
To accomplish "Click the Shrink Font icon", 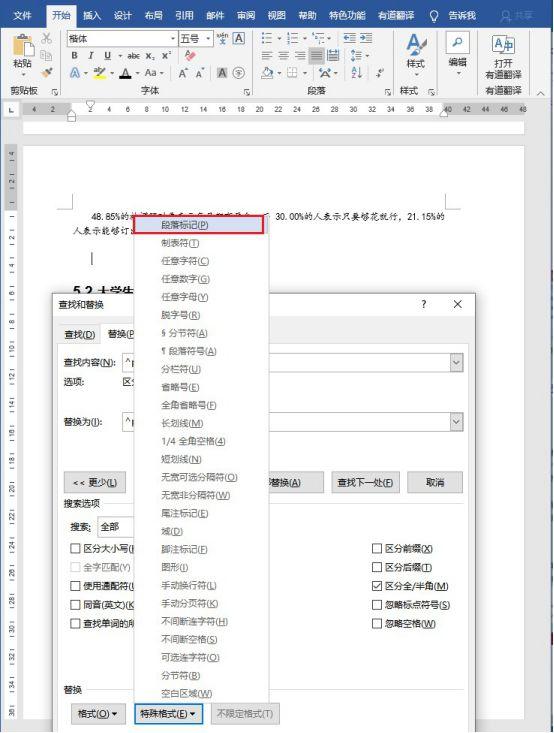I will [x=200, y=73].
